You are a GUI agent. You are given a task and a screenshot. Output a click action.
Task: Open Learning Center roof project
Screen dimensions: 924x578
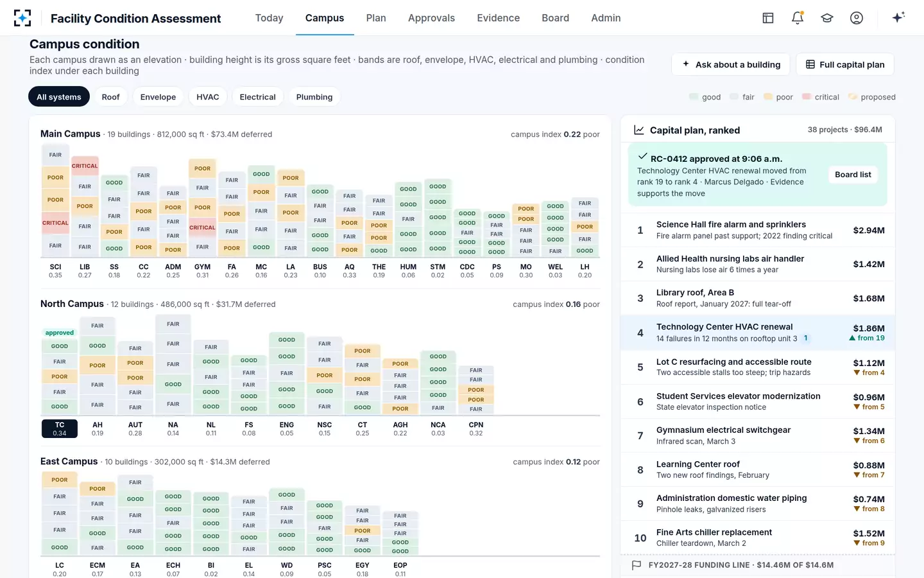click(758, 469)
